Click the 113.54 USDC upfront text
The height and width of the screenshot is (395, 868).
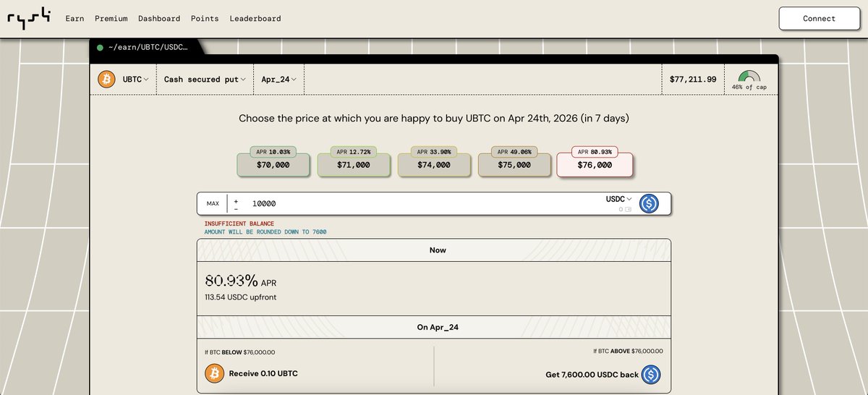[240, 297]
